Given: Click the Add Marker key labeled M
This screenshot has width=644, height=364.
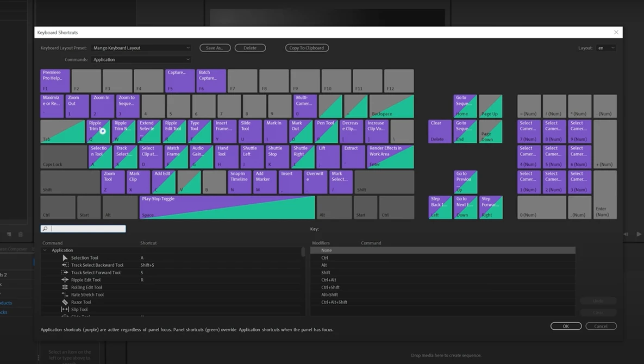Looking at the screenshot, I should click(265, 182).
